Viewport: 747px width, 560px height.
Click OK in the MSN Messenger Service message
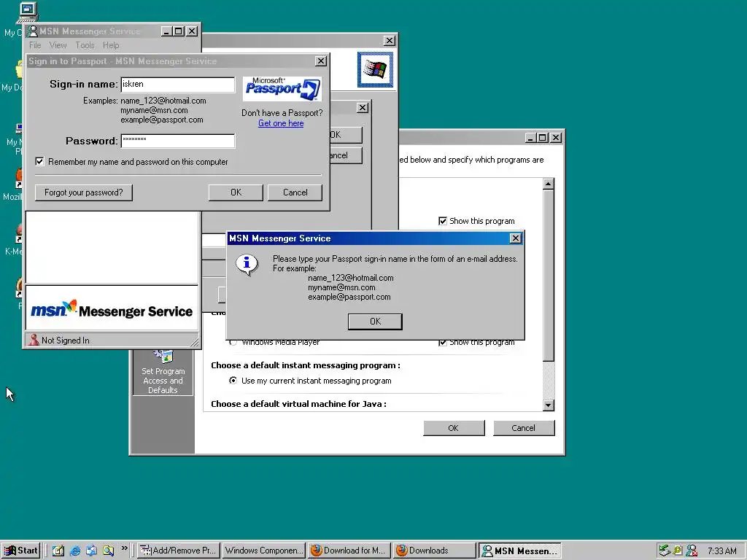375,322
